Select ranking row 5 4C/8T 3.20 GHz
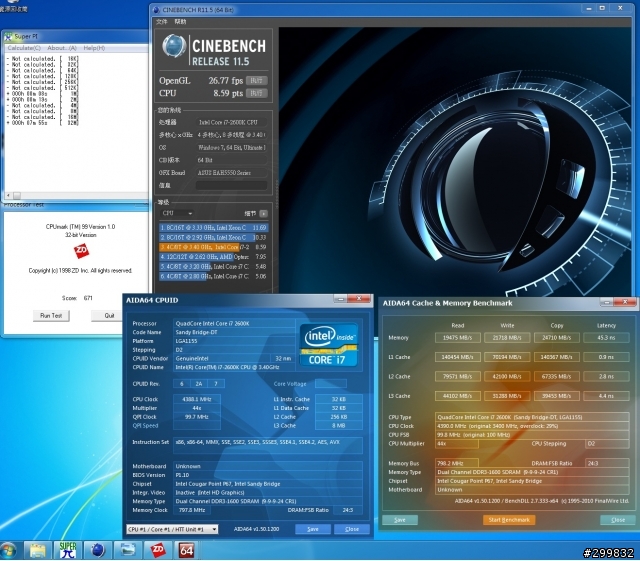This screenshot has height=561, width=640. (x=213, y=267)
